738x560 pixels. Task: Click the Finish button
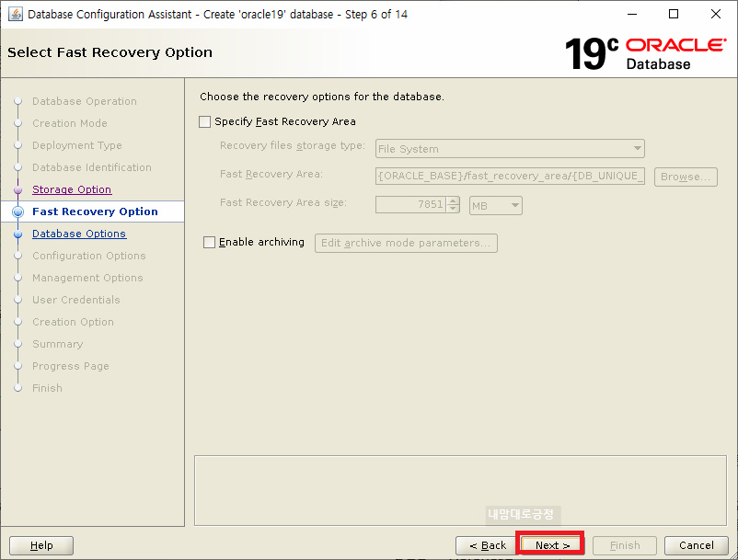click(x=625, y=545)
